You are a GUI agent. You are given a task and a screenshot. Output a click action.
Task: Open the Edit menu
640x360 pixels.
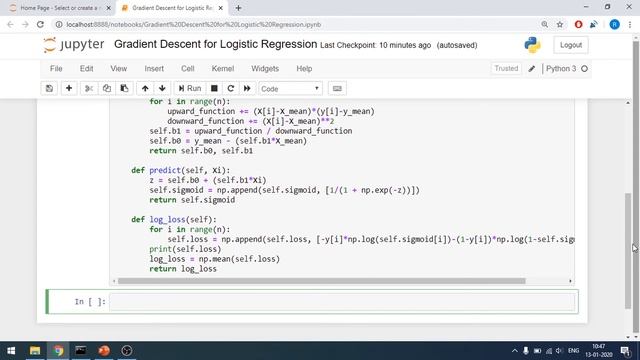(86, 69)
